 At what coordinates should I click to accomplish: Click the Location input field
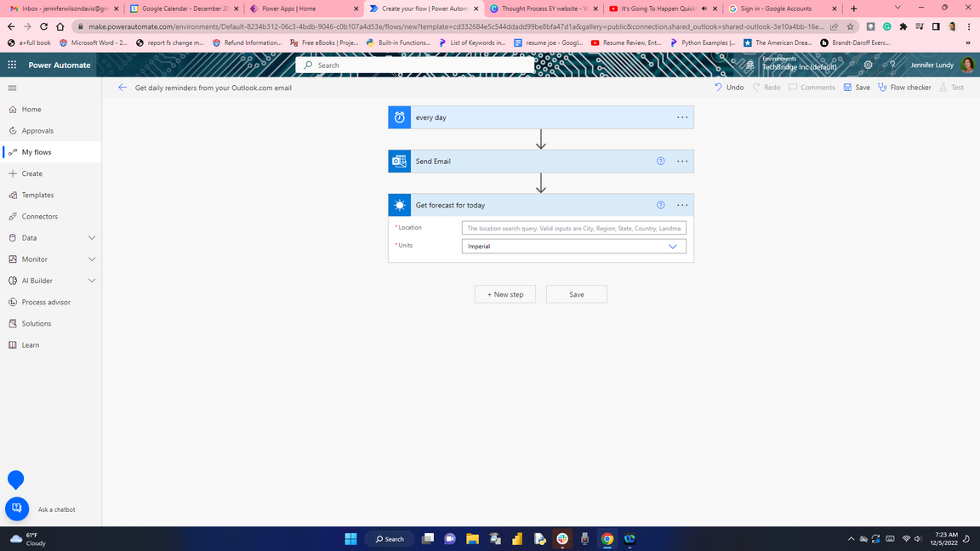573,228
